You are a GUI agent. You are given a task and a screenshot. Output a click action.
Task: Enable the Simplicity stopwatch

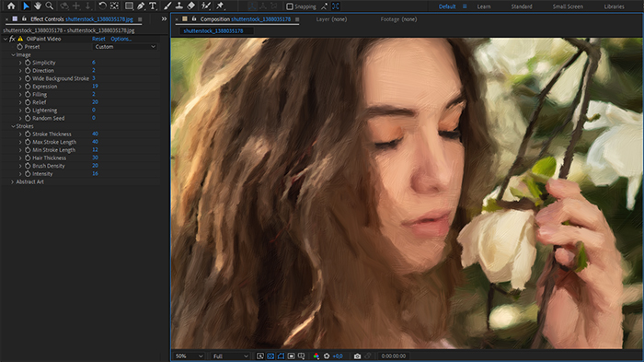pos(28,63)
